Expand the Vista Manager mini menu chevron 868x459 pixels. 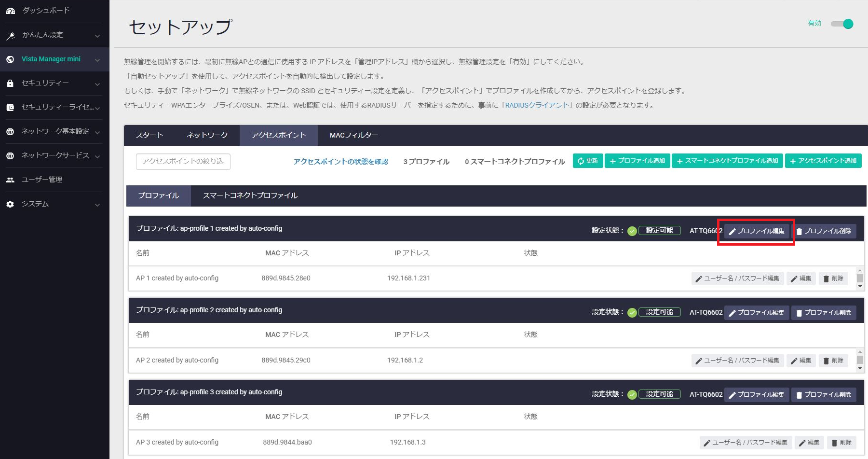pos(97,60)
